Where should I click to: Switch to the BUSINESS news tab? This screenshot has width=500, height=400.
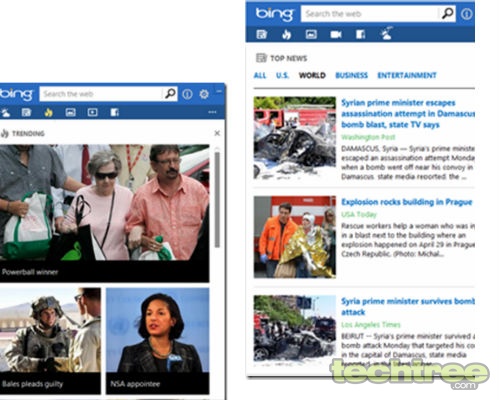(351, 75)
